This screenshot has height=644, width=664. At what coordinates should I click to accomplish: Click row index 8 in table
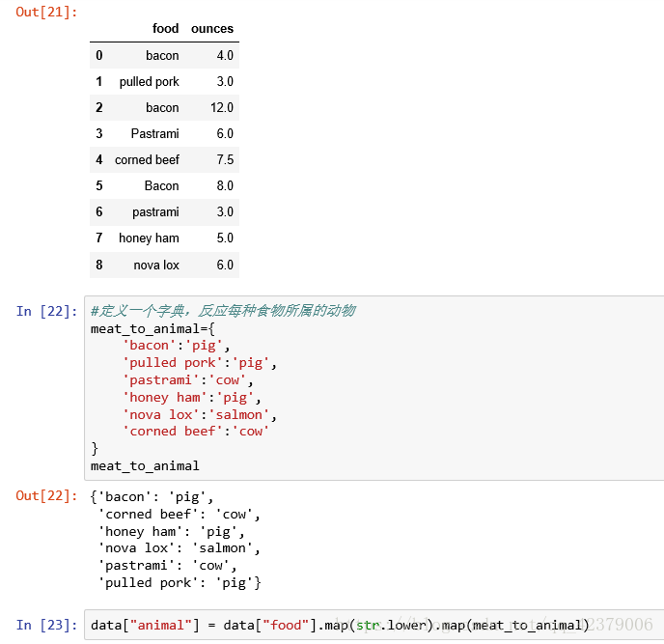(99, 265)
